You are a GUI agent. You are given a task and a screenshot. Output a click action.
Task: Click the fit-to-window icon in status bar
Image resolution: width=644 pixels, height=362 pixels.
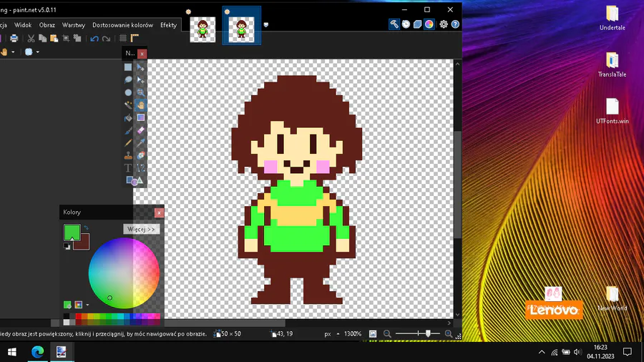(373, 334)
